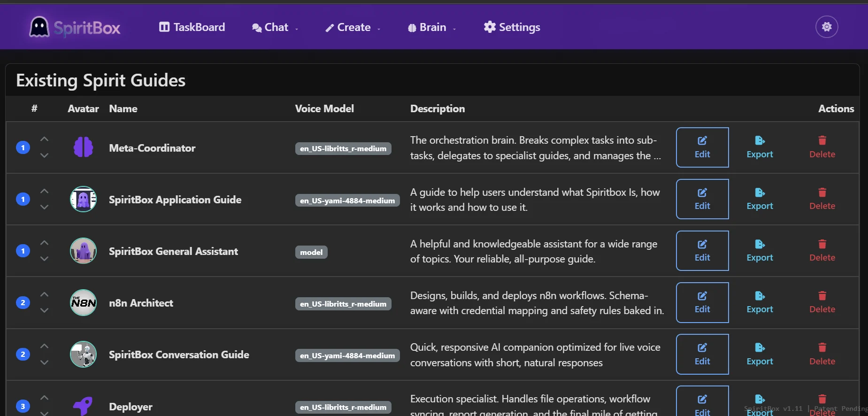Screen dimensions: 868x416
Task: Click the n8n Architect voice model badge
Action: (343, 304)
